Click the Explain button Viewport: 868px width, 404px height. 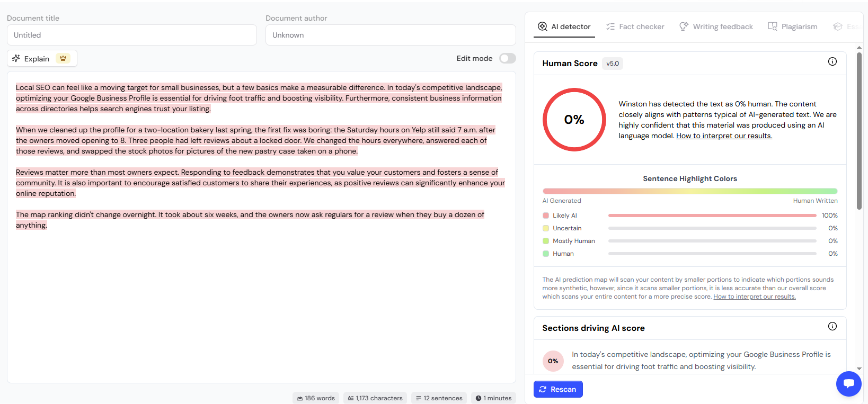pyautogui.click(x=42, y=58)
